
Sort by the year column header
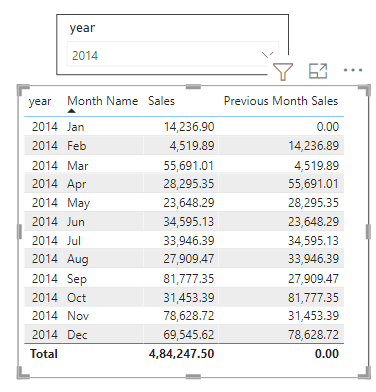click(x=40, y=101)
